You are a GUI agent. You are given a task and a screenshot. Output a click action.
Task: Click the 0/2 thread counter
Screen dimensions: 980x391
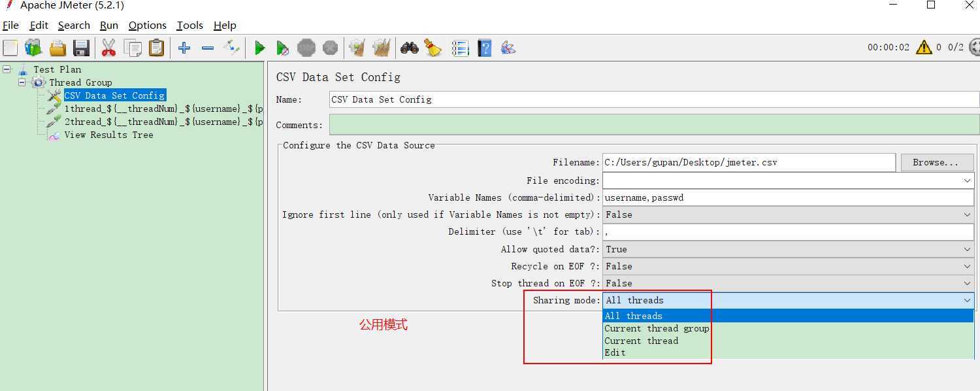pos(955,47)
